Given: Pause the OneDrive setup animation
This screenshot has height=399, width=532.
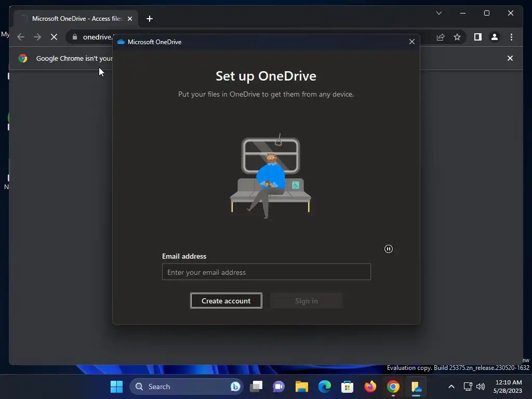Looking at the screenshot, I should point(389,249).
